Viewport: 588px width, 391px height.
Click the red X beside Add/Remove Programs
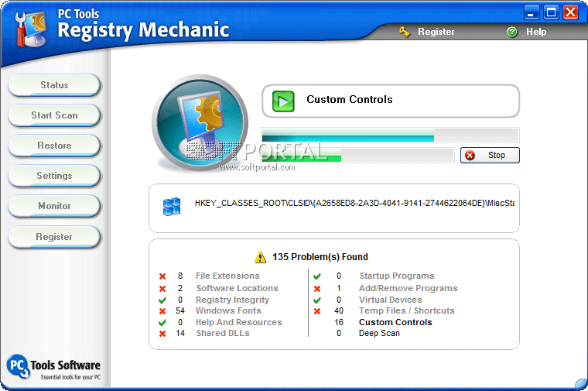(317, 289)
